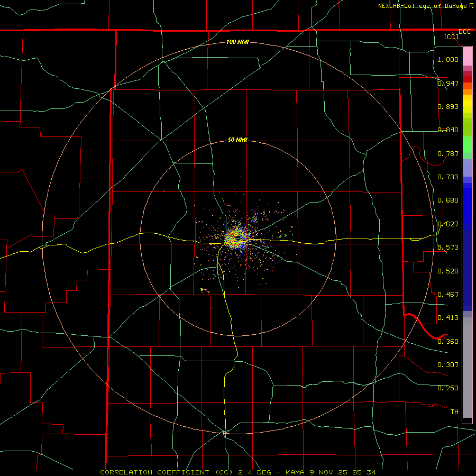The image size is (476, 476).
Task: Pick the yellow segment of the color bar
Action: (x=467, y=104)
